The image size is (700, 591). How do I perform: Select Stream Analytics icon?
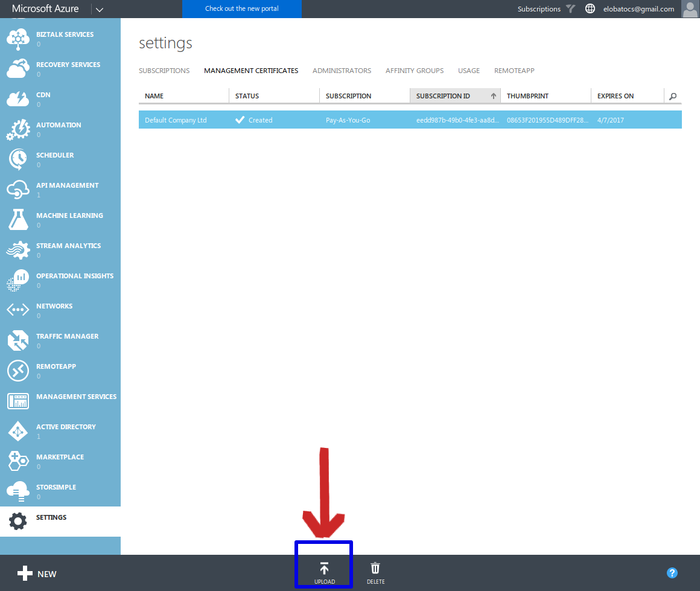pyautogui.click(x=18, y=250)
